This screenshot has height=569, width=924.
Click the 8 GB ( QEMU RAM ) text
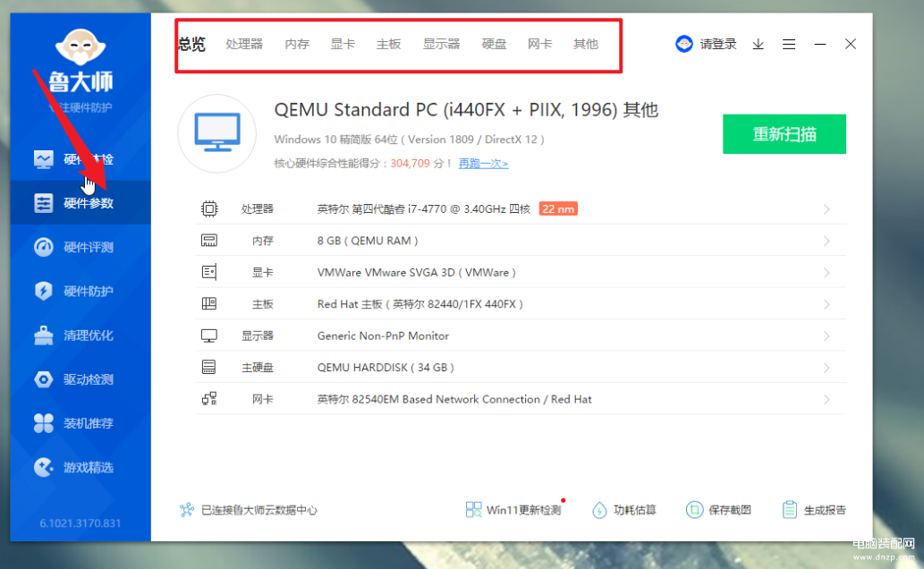click(368, 241)
